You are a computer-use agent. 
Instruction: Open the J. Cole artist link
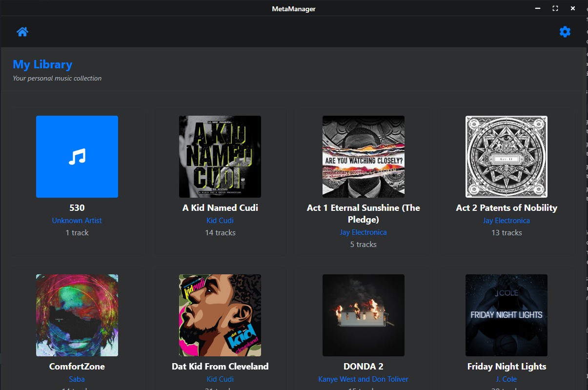click(x=506, y=379)
